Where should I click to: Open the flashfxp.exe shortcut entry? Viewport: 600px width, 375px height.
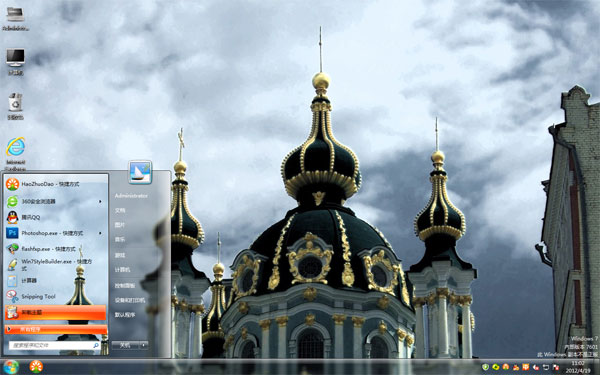(55, 249)
